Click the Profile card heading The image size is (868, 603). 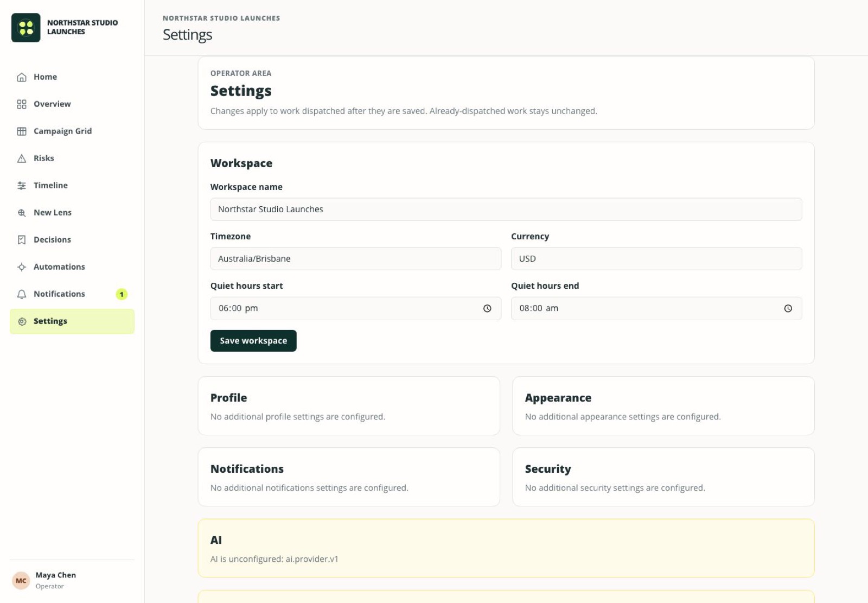pos(228,398)
